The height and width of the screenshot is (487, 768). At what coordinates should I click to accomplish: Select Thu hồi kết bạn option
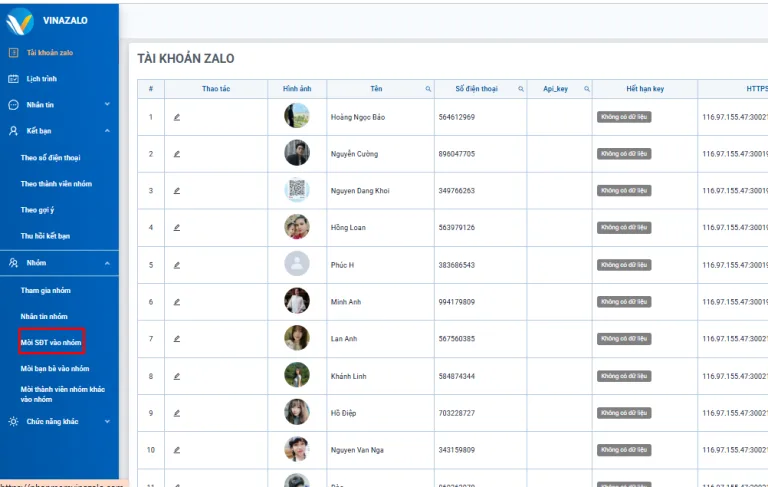[x=46, y=236]
